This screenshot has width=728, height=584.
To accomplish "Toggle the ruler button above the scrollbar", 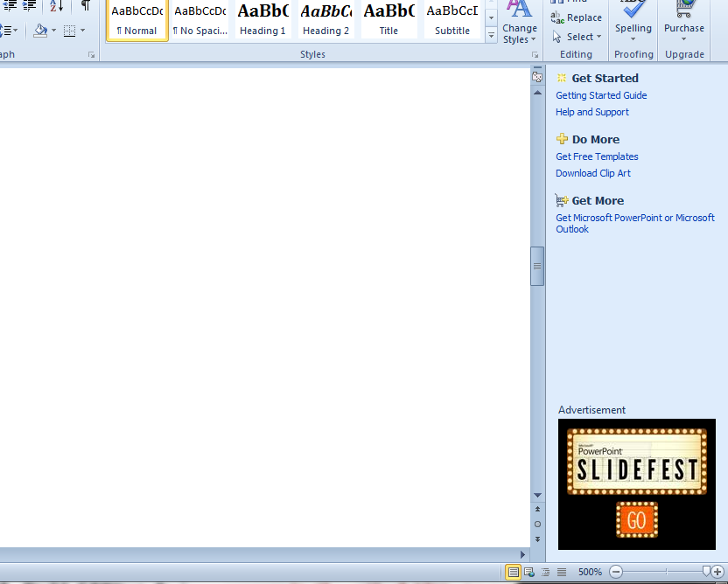I will coord(537,77).
